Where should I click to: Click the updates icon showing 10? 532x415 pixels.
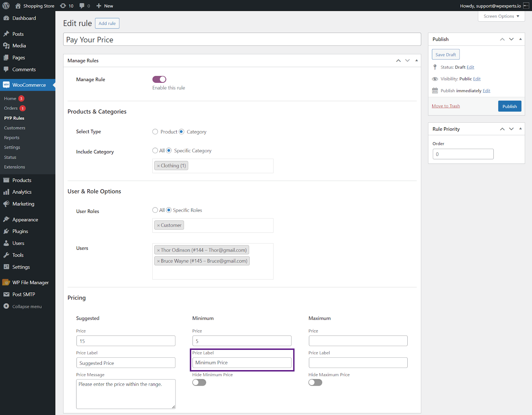[63, 6]
